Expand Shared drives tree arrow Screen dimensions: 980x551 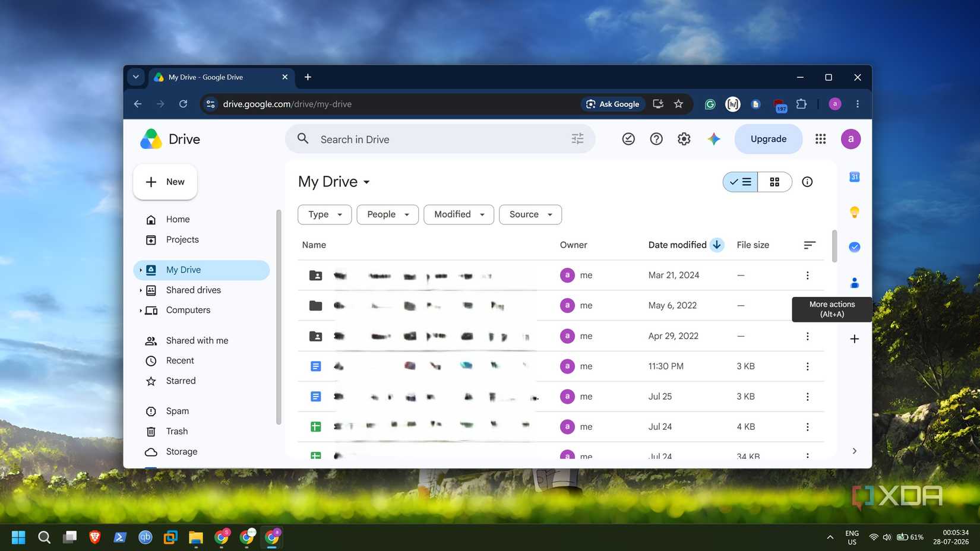click(141, 290)
